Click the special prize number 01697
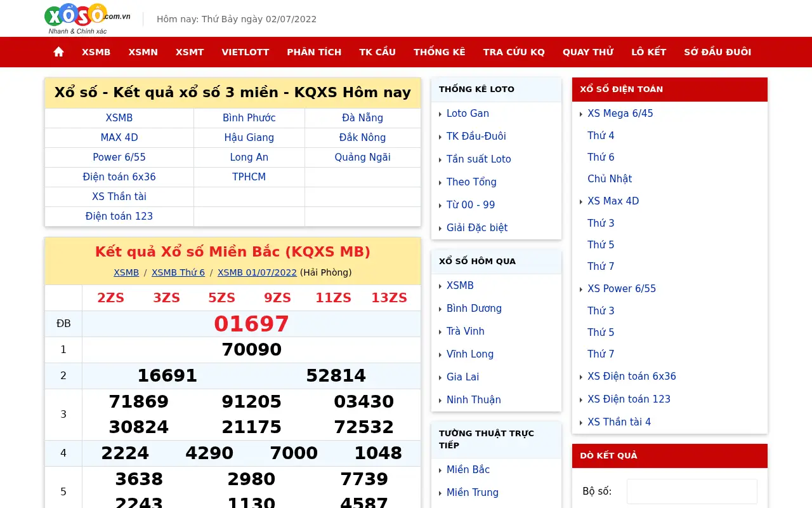Screen dimensions: 812x508 [251, 324]
